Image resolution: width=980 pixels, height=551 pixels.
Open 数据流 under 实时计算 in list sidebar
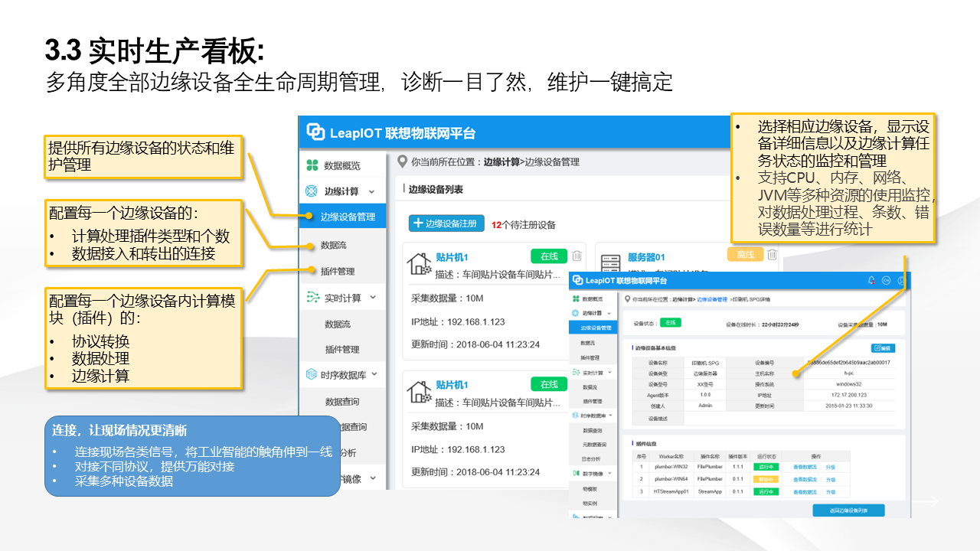click(x=338, y=324)
